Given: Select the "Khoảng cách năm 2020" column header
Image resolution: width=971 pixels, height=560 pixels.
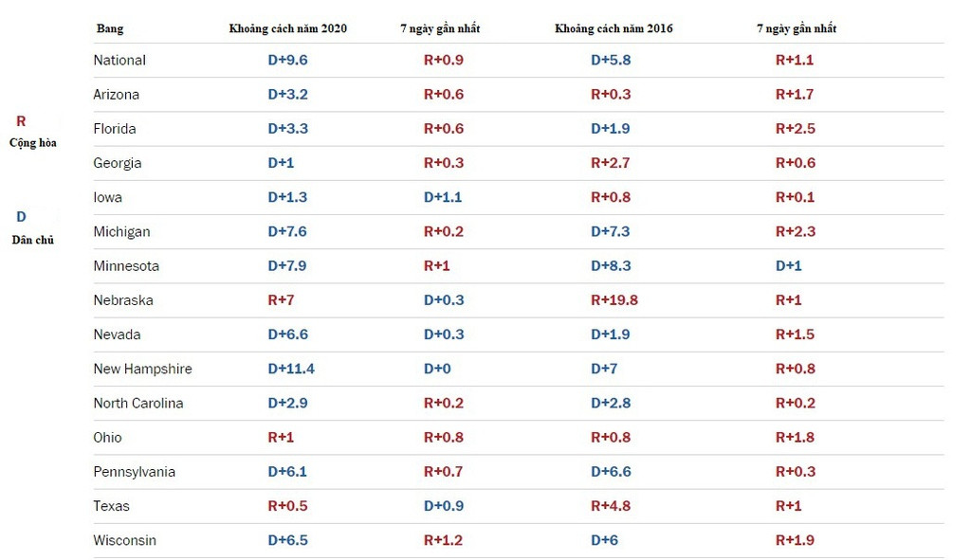Looking at the screenshot, I should 288,28.
